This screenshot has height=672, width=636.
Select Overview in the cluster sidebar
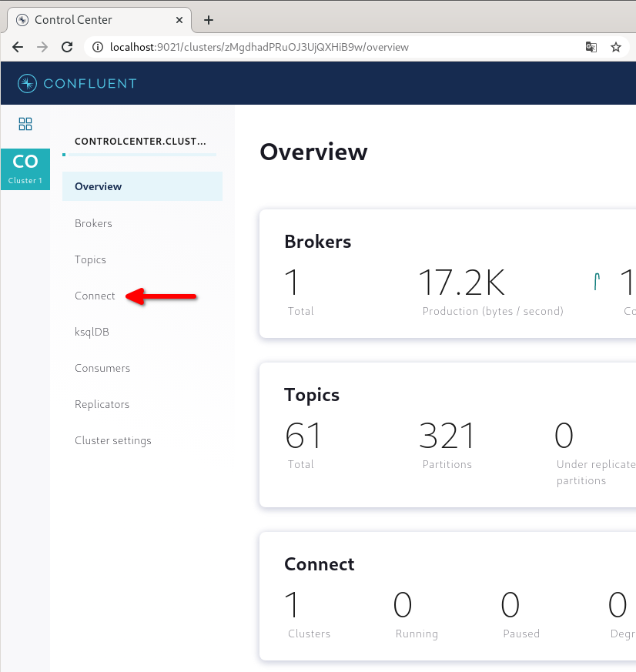(x=98, y=186)
